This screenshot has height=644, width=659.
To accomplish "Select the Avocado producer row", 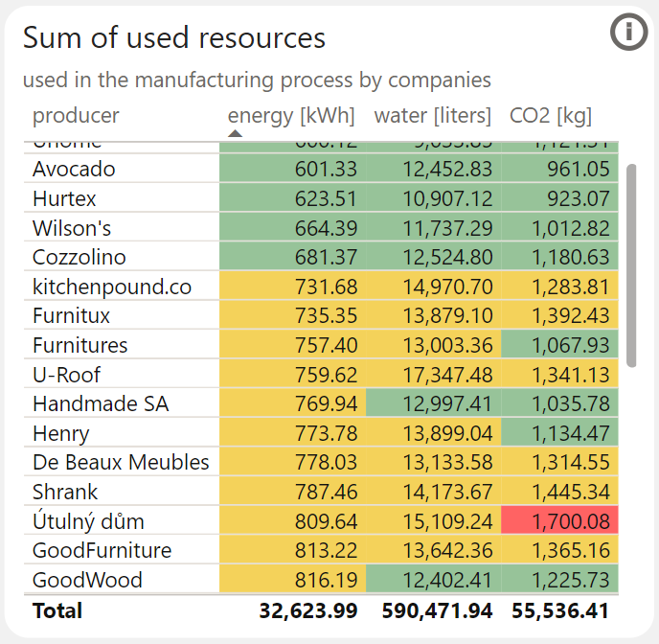I will point(321,169).
